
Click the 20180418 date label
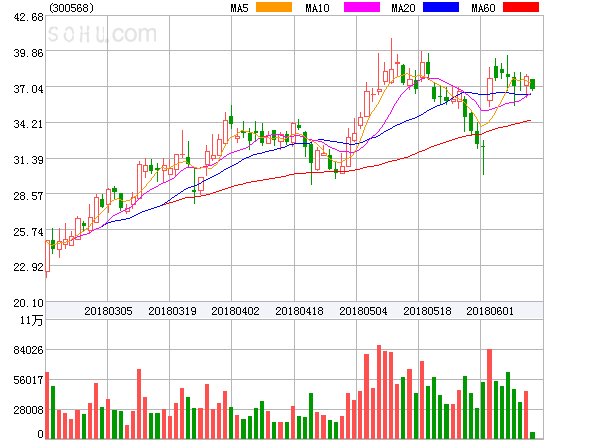(299, 311)
